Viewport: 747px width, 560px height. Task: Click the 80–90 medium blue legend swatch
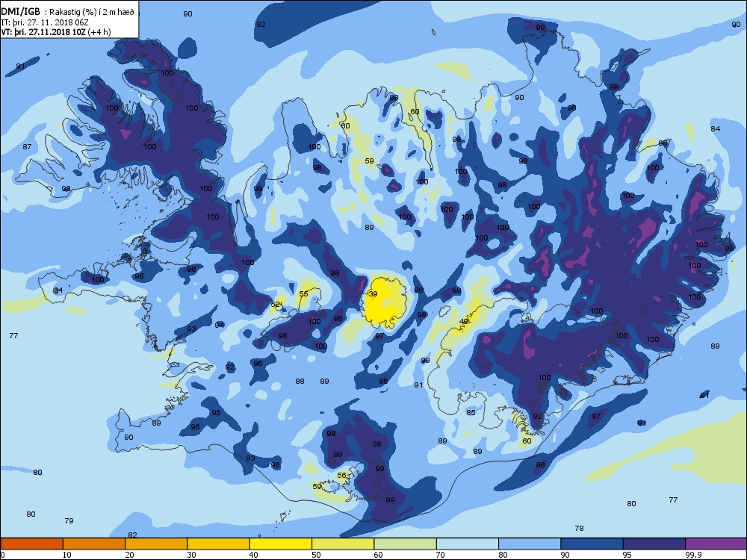click(x=530, y=544)
